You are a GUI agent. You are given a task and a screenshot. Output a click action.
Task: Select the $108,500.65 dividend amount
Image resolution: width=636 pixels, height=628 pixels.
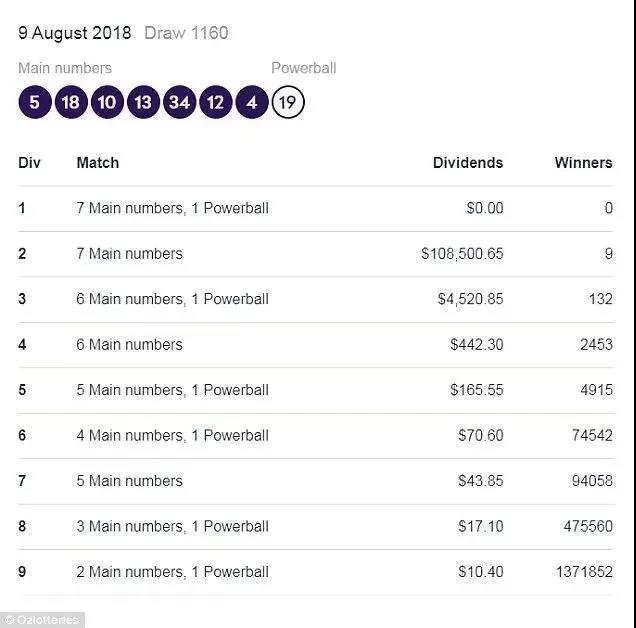[462, 254]
